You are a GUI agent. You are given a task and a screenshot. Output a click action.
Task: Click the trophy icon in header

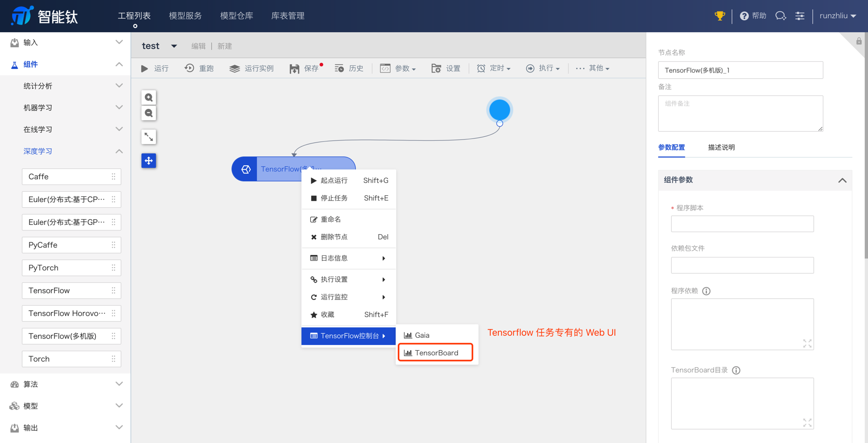719,16
